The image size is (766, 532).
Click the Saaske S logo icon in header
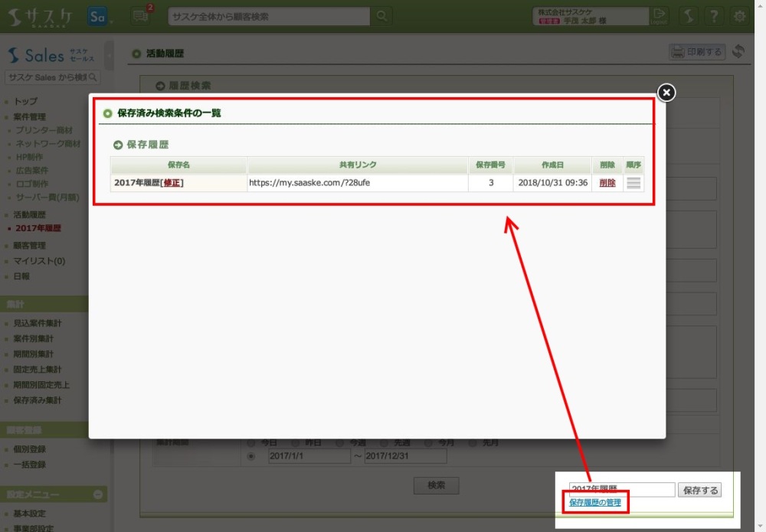pos(689,16)
